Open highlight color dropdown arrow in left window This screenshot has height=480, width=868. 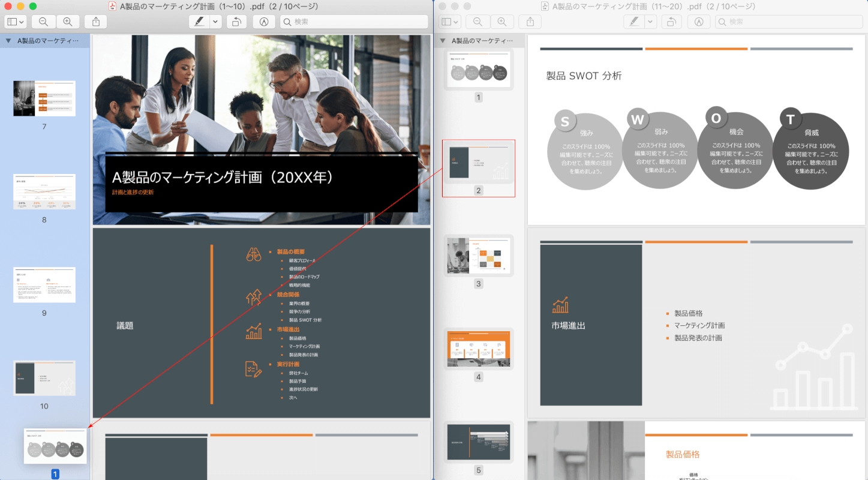(x=215, y=22)
